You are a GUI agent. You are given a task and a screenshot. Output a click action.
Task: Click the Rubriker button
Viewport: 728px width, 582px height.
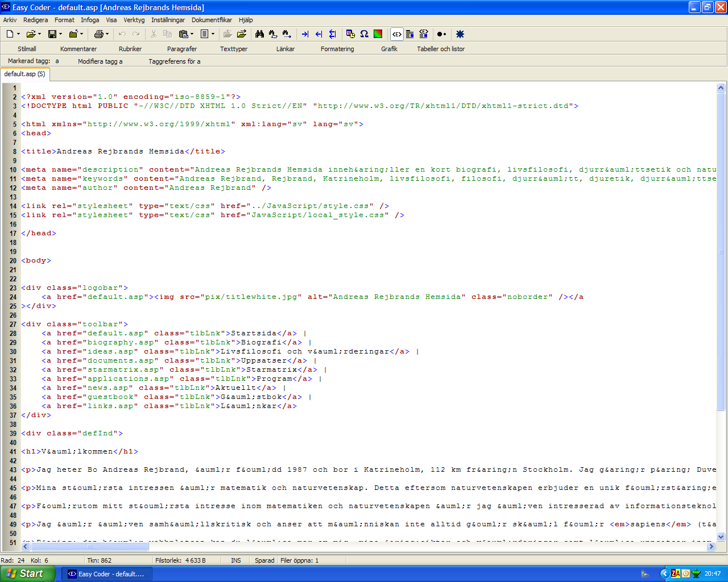(x=130, y=49)
